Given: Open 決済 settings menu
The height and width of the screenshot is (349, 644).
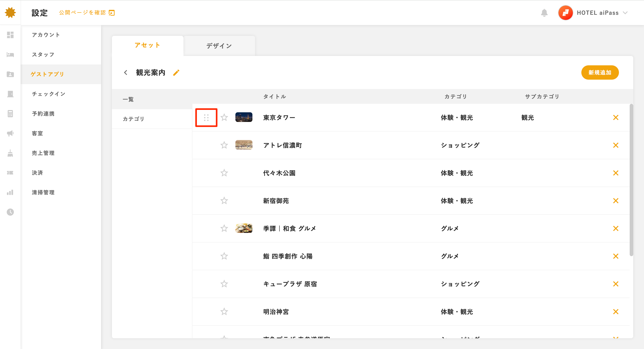Looking at the screenshot, I should (x=61, y=173).
